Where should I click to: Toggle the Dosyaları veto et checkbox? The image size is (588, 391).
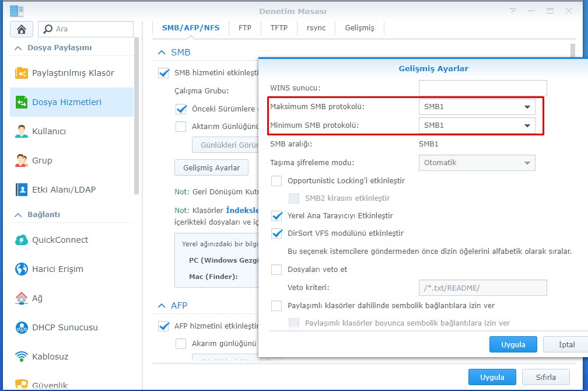(277, 270)
